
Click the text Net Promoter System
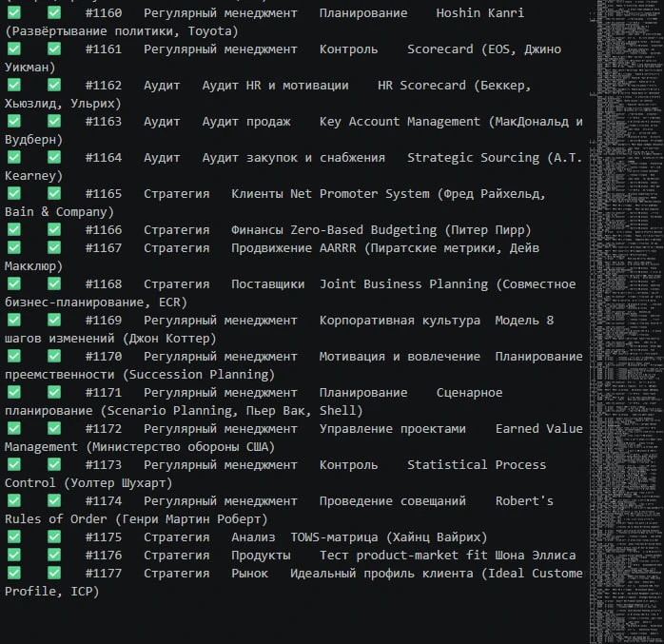[360, 194]
